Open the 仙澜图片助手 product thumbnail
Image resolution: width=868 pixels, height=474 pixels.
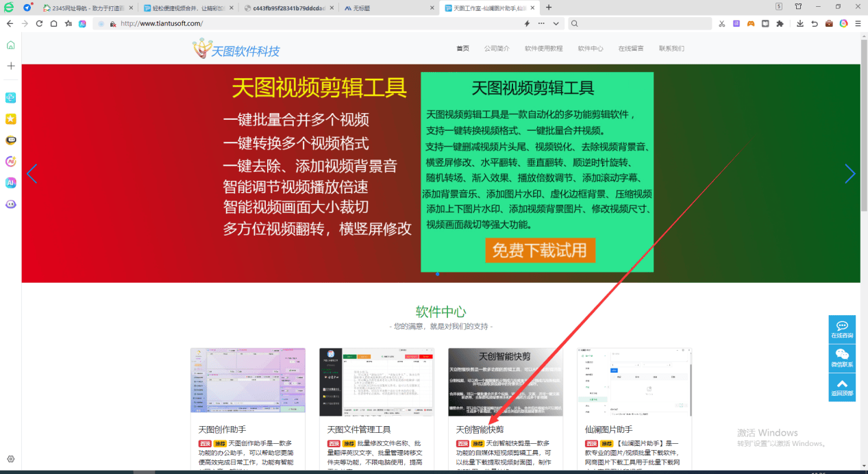coord(634,382)
